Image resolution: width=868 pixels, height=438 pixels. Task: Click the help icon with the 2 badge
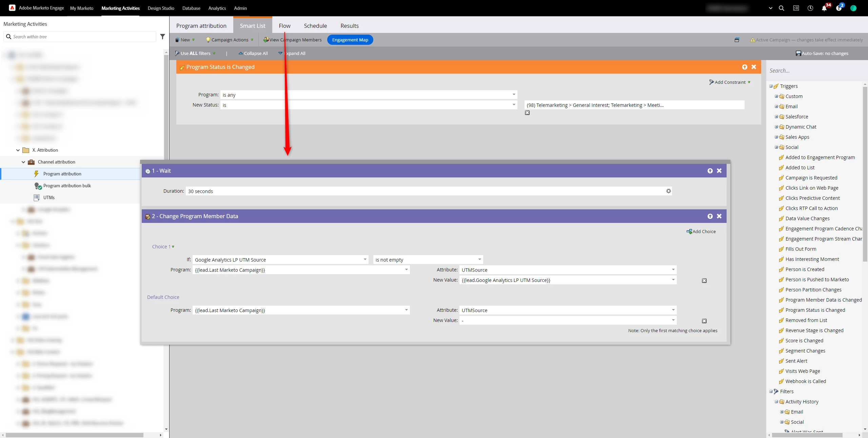click(839, 8)
